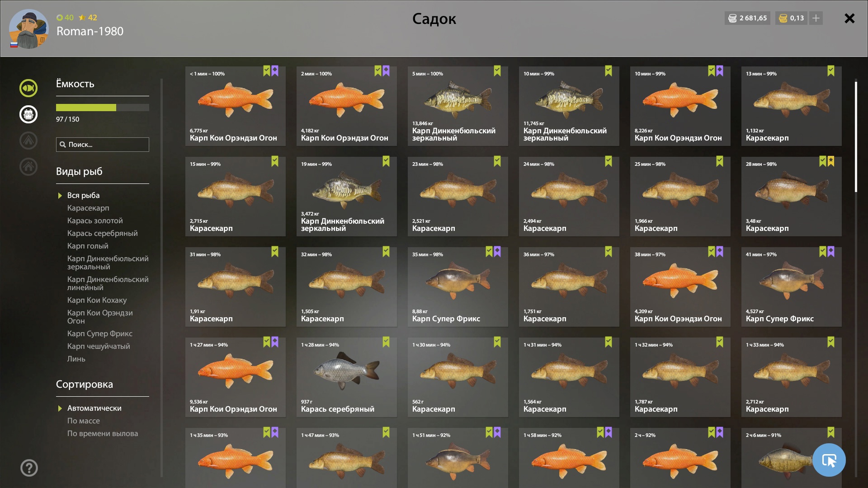The width and height of the screenshot is (868, 488).
Task: Select the 8,88 кг Карп Супер Фрикс card
Action: (x=458, y=287)
